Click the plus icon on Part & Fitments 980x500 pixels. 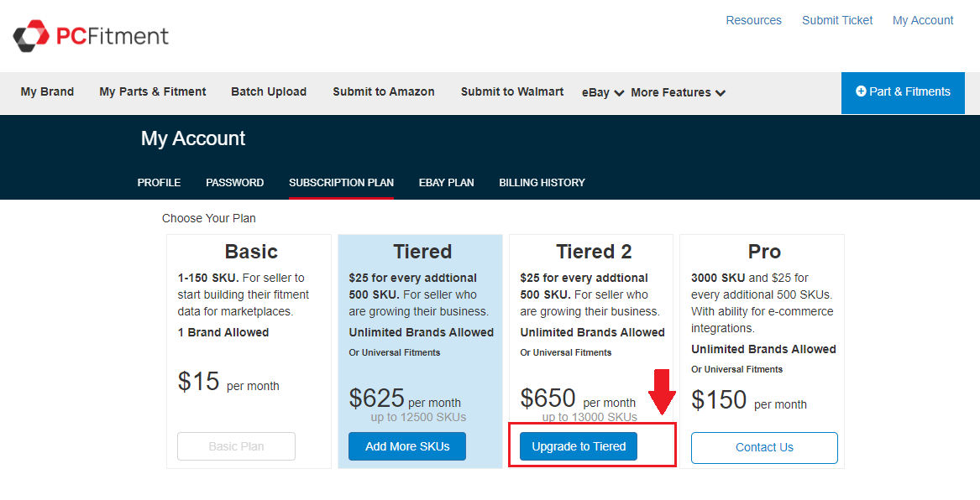click(x=861, y=91)
